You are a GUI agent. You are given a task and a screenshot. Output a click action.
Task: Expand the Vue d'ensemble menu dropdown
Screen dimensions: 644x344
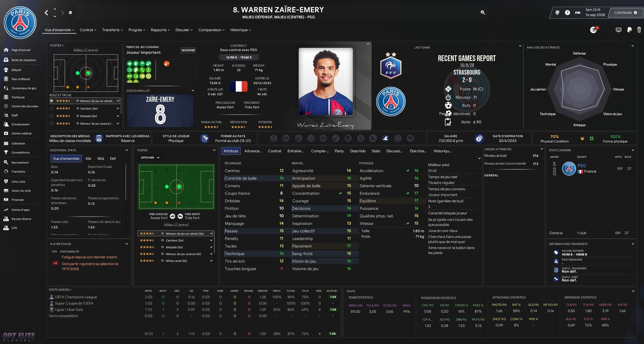59,30
